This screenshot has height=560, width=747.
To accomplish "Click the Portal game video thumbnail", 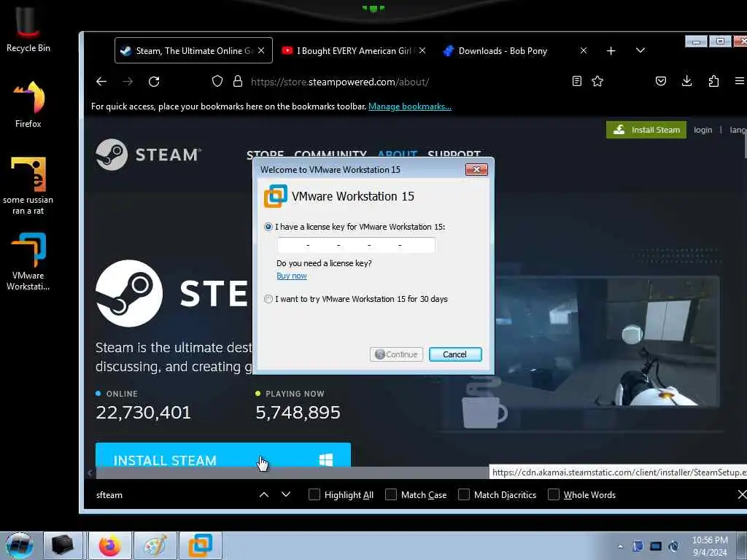I will [x=606, y=341].
